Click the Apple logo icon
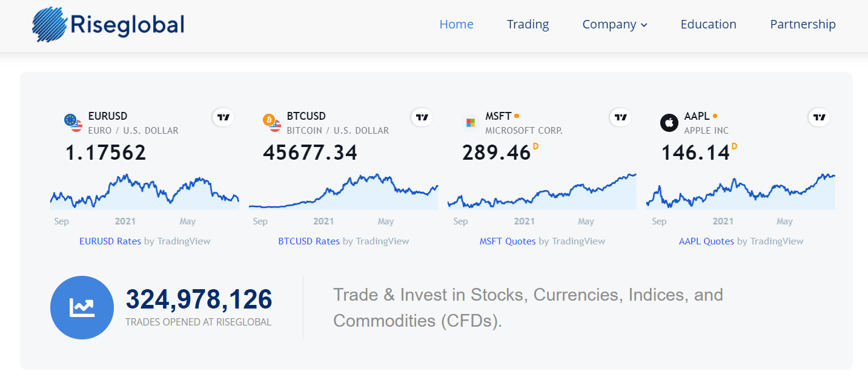Viewport: 868px width, 389px height. point(669,123)
